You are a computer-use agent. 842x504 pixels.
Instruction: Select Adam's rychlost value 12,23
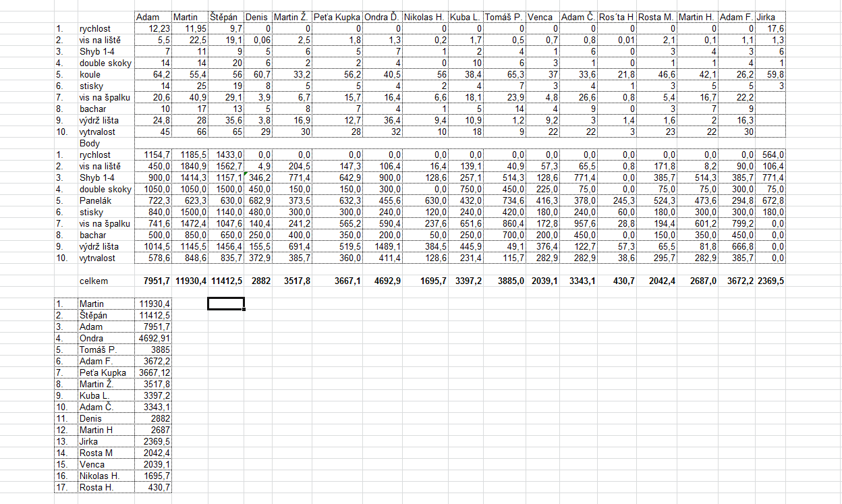point(153,28)
